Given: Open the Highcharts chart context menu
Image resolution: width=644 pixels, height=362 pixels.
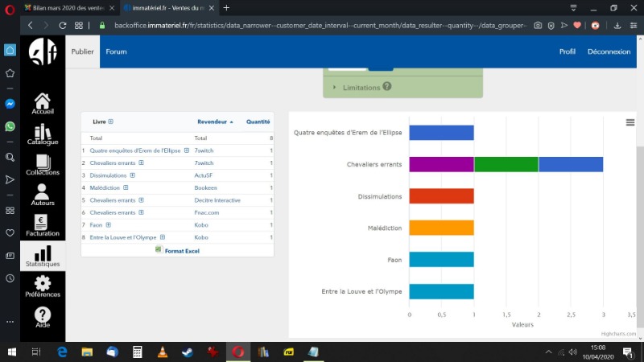Looking at the screenshot, I should (630, 122).
